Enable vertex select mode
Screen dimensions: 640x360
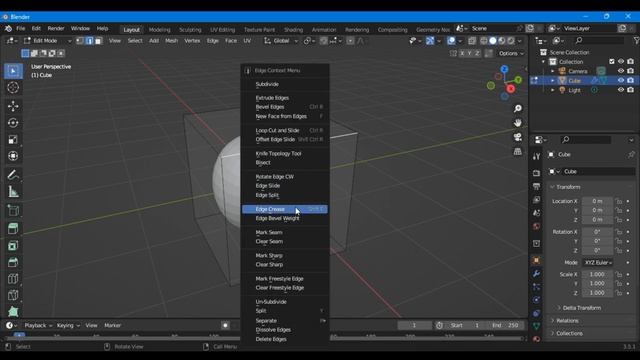[x=80, y=41]
